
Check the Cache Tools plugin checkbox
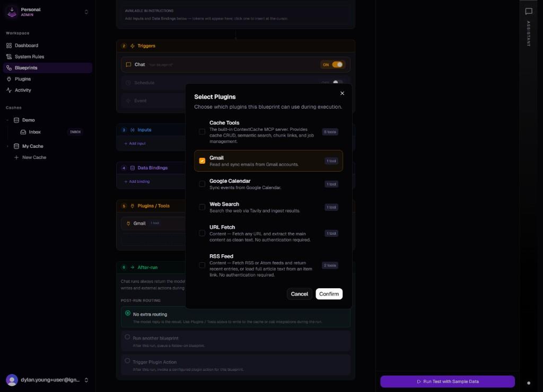[x=202, y=132]
